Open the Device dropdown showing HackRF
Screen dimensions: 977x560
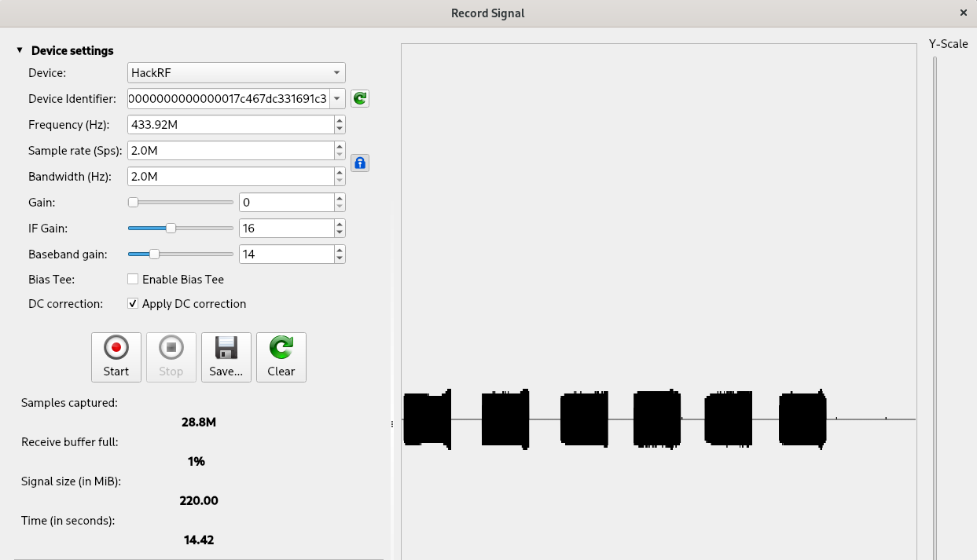point(236,73)
